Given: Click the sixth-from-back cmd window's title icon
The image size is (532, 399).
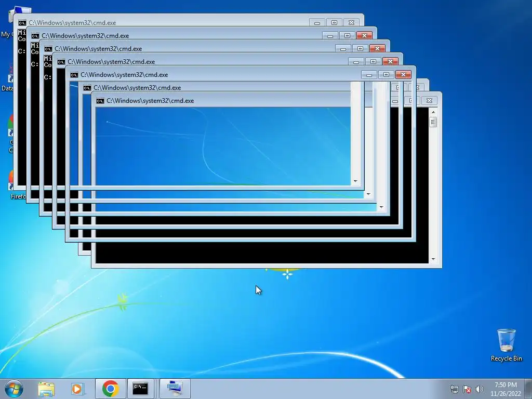Looking at the screenshot, I should (x=87, y=88).
